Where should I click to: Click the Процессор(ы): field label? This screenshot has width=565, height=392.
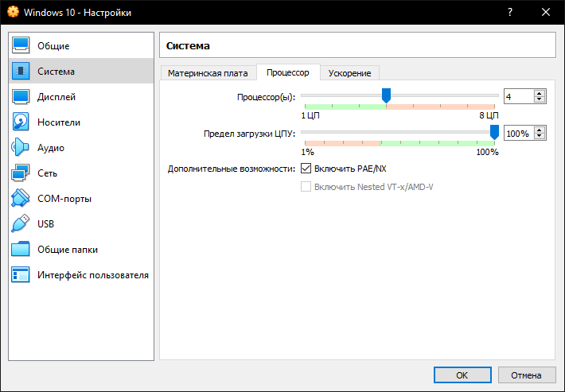(x=266, y=97)
